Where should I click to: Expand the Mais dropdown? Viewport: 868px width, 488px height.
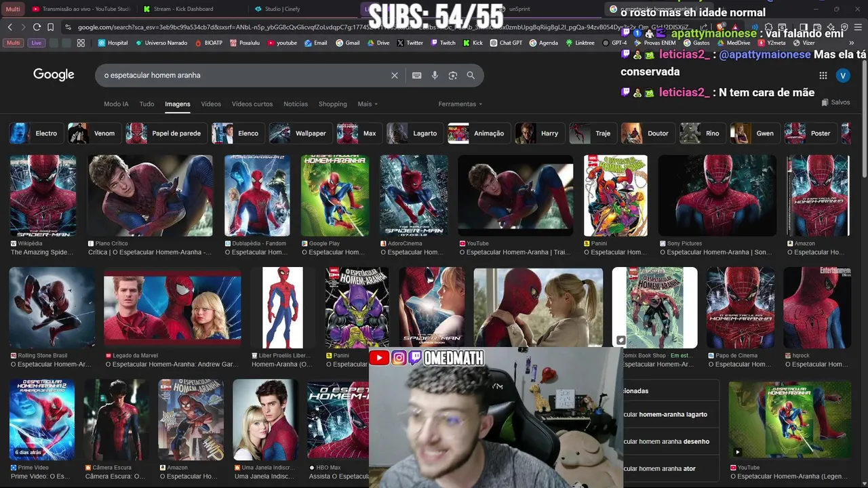368,104
